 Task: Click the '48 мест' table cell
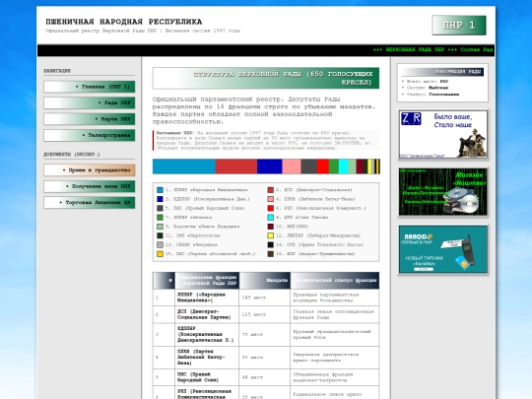(265, 377)
